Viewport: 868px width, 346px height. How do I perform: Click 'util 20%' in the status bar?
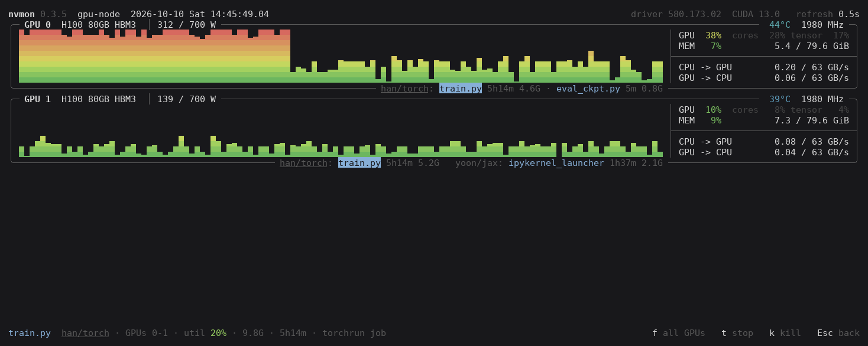pyautogui.click(x=205, y=333)
